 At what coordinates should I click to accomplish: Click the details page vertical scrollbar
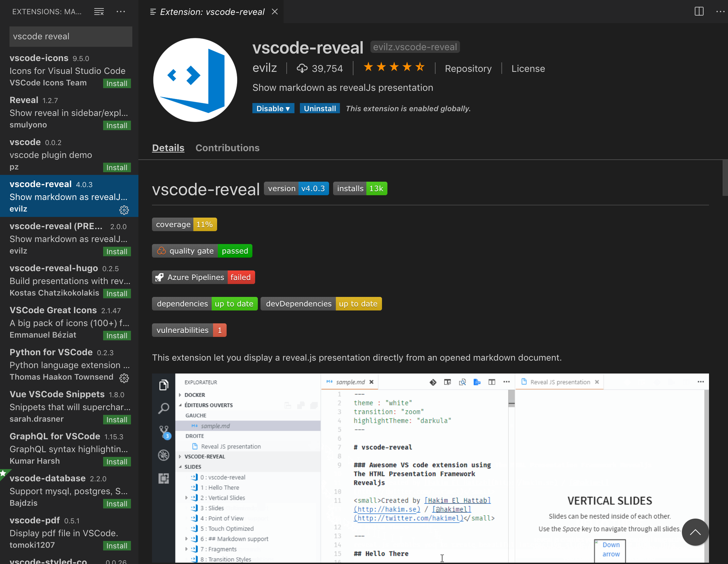[x=725, y=178]
